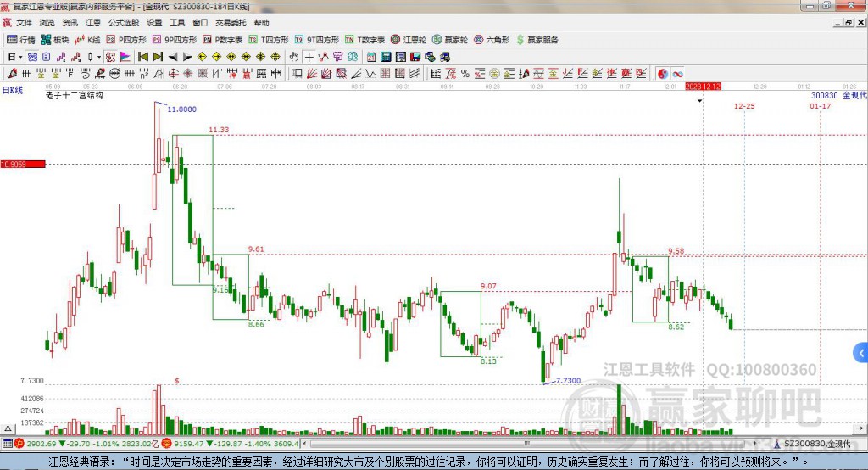Open the 江恩轮 Gann wheel
Screen dimensions: 868x470
pyautogui.click(x=409, y=40)
